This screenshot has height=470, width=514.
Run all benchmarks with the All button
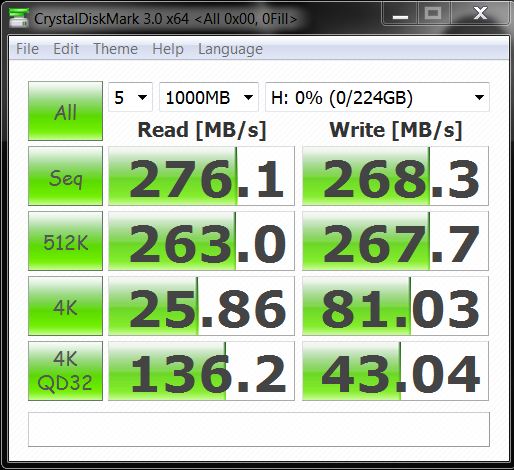pos(65,111)
